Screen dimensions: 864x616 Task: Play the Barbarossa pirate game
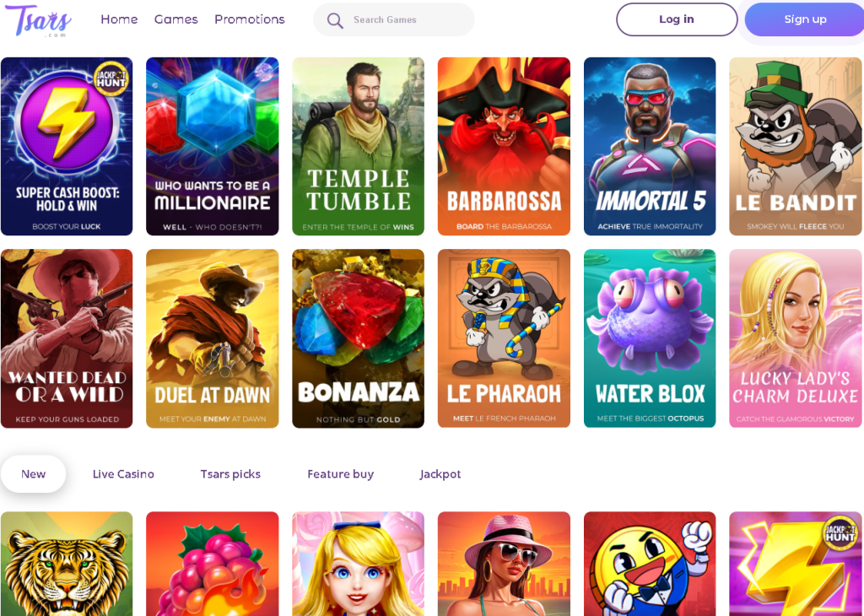click(x=504, y=146)
